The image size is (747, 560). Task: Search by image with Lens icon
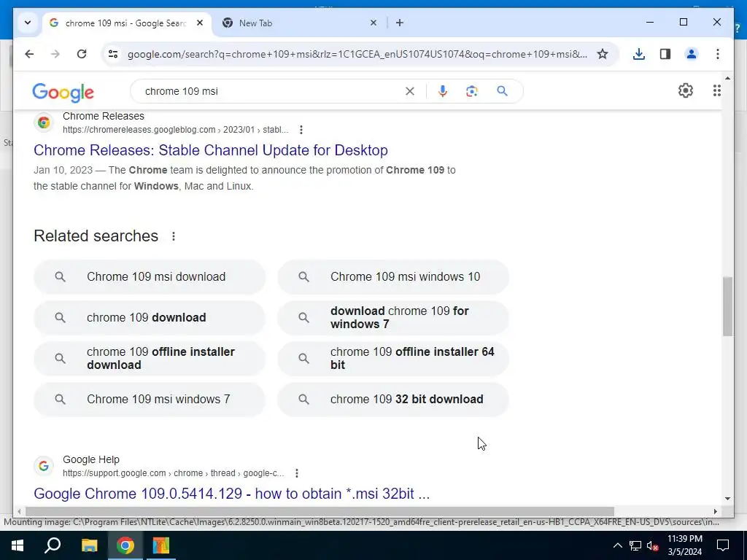tap(472, 91)
